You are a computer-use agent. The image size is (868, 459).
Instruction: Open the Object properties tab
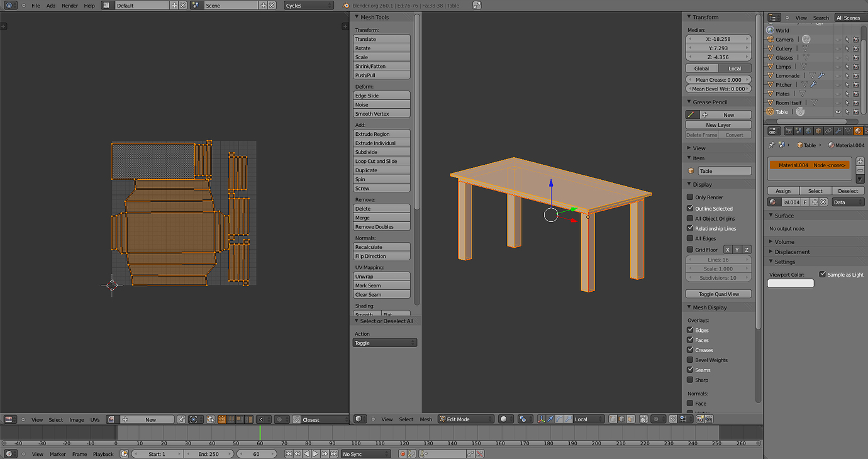[x=818, y=131]
